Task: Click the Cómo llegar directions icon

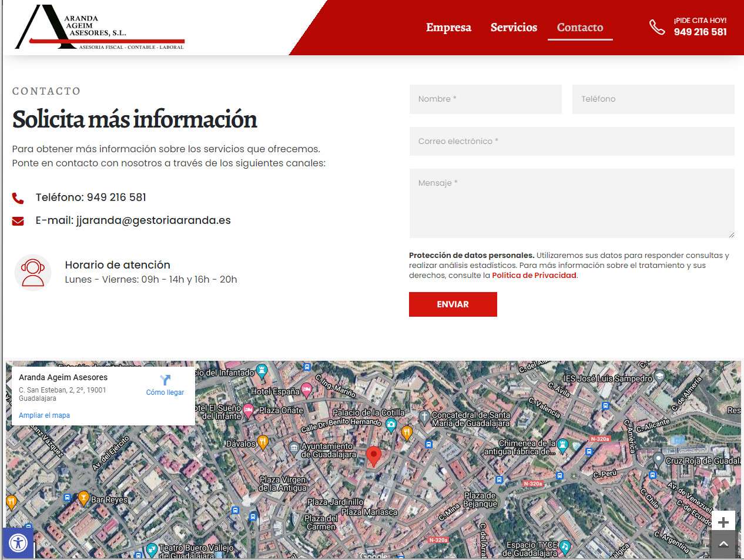Action: (165, 380)
